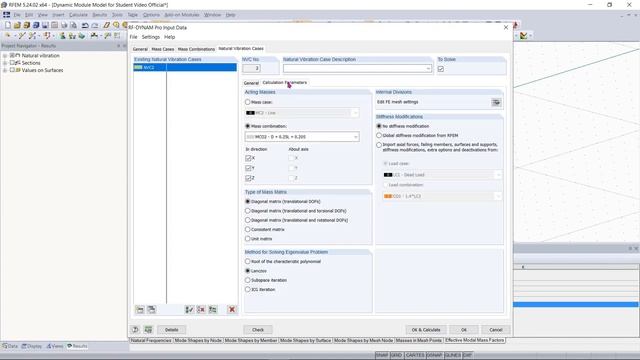Select Consistent matrix radio option
Screen dimensions: 640x360
[x=247, y=229]
